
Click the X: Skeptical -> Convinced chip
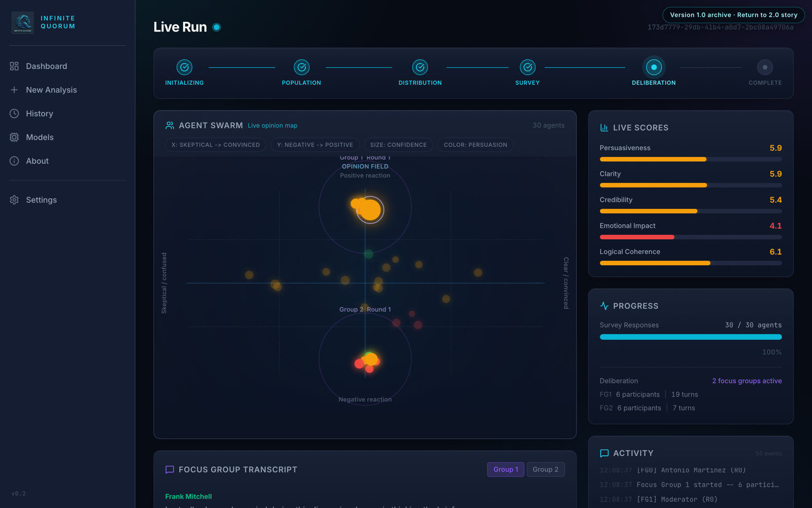[216, 145]
